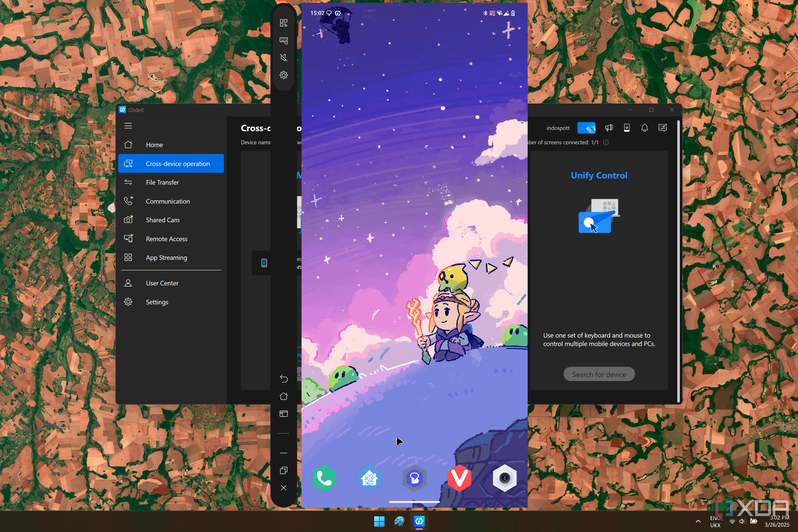Click the Shared Cam camera icon
The width and height of the screenshot is (798, 532).
click(128, 219)
